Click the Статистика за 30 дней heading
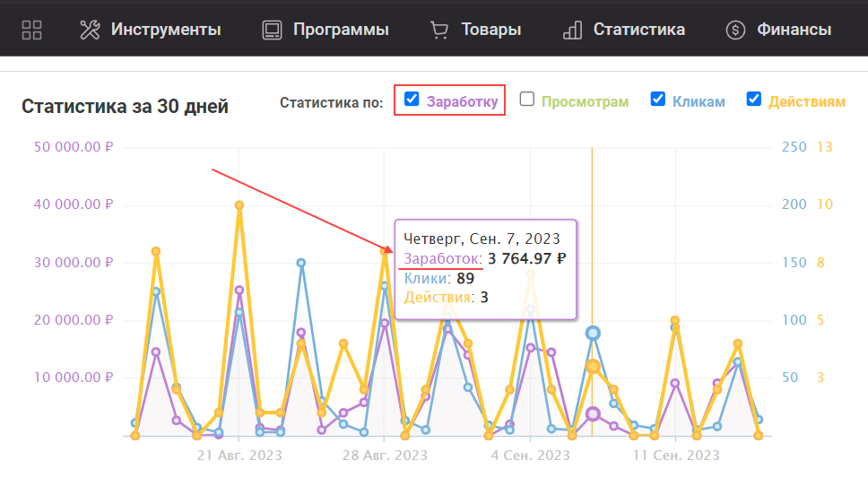 125,107
